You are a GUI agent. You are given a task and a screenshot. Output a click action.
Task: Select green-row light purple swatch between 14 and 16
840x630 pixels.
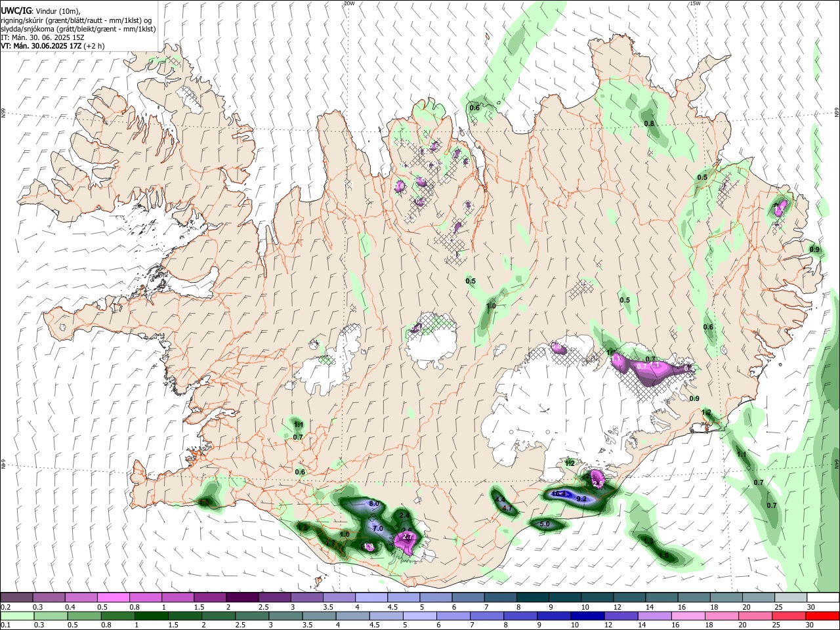pyautogui.click(x=654, y=616)
